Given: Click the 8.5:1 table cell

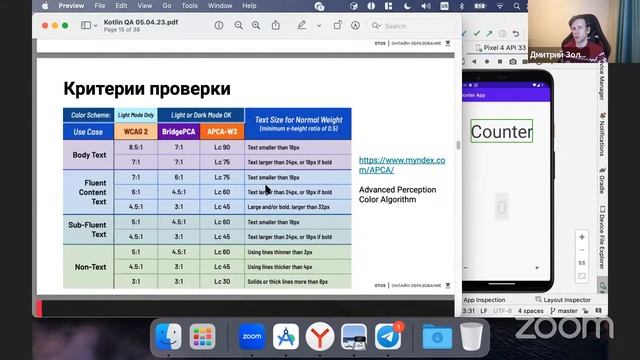Looking at the screenshot, I should click(x=136, y=147).
